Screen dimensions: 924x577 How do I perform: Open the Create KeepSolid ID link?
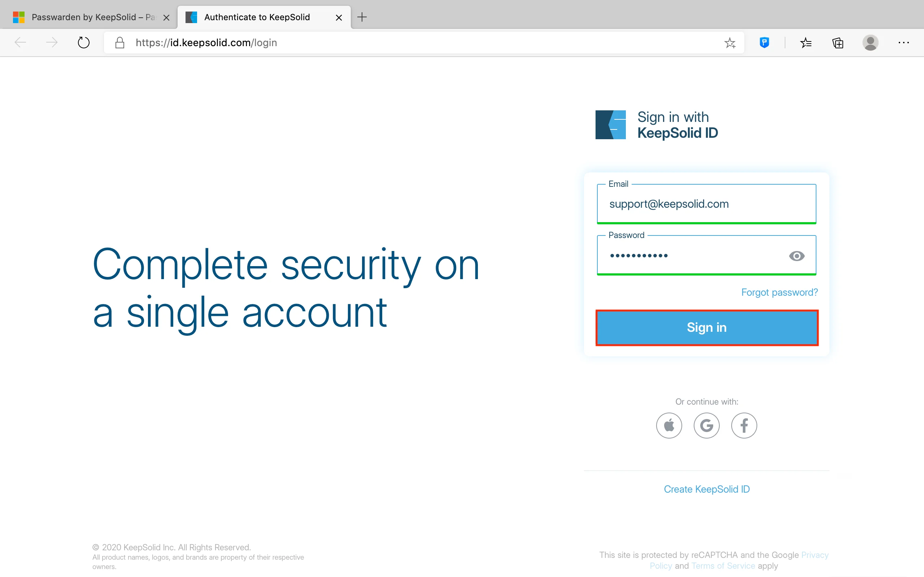[x=706, y=489]
